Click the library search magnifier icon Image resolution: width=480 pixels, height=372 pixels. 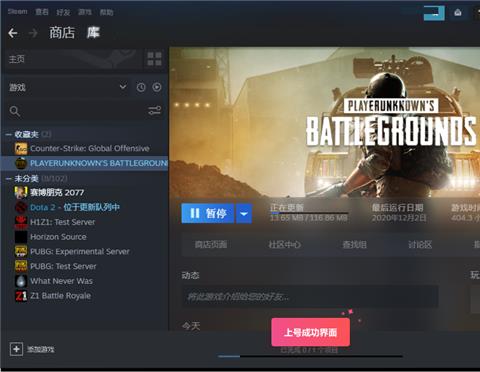[15, 111]
